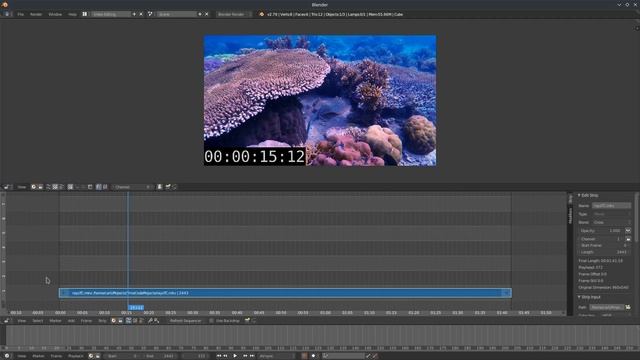
Task: Play the animation
Action: click(x=235, y=356)
